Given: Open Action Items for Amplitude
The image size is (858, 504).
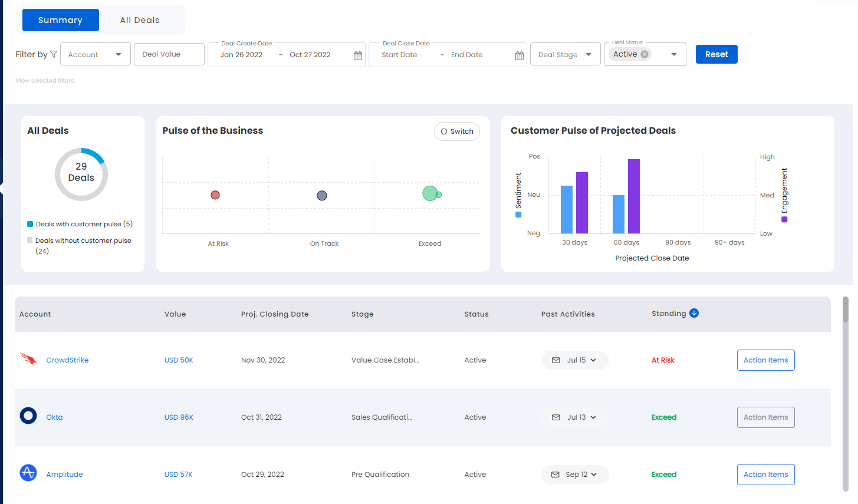Looking at the screenshot, I should tap(766, 475).
